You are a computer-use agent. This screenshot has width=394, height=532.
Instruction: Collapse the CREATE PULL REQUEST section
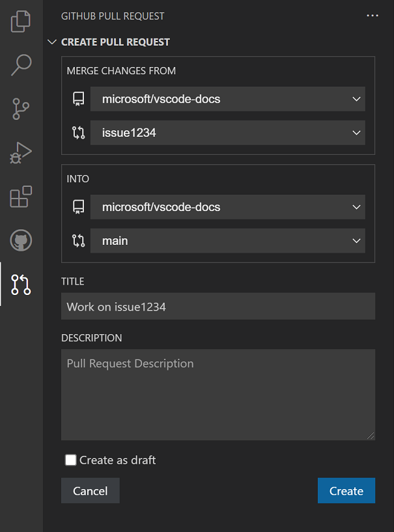(52, 41)
